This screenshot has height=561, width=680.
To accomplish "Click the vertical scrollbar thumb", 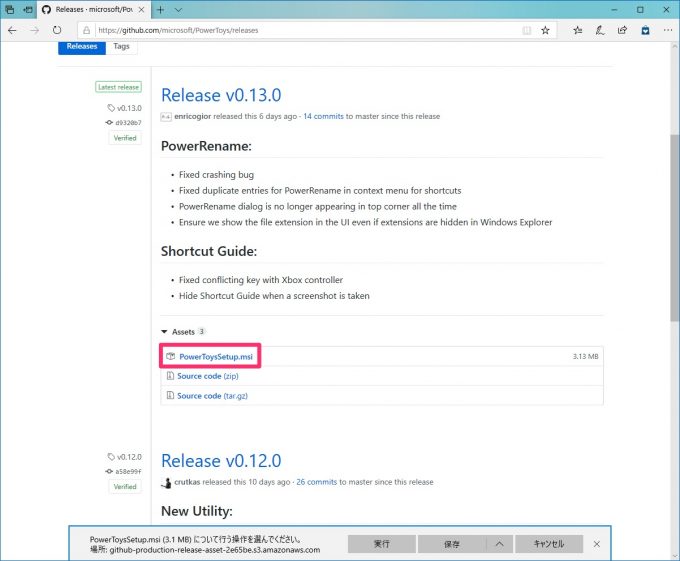I will [675, 228].
